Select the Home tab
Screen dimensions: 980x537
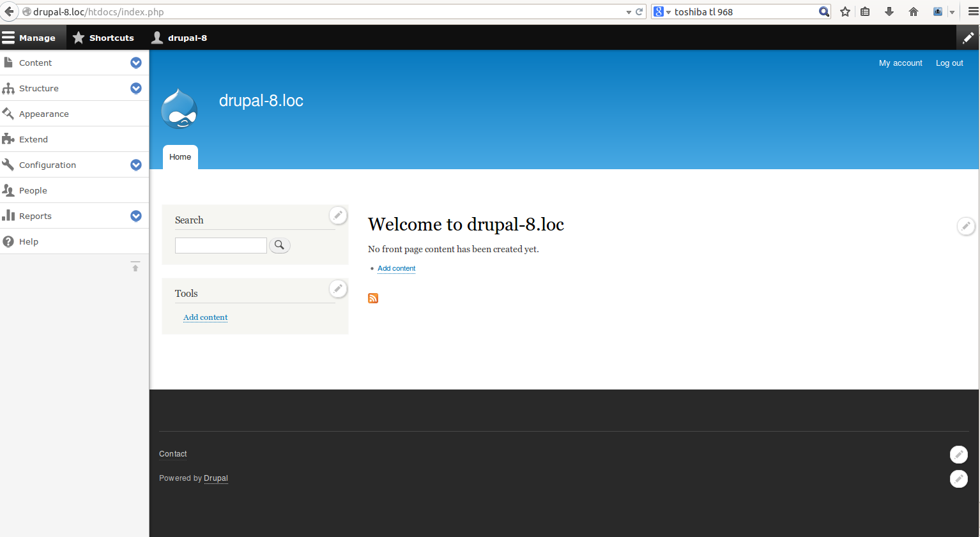coord(180,156)
